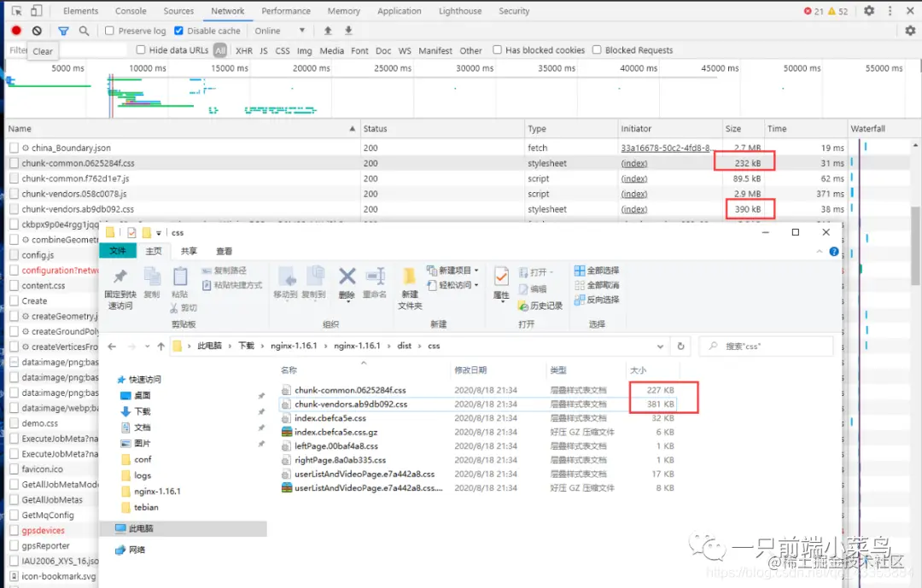The width and height of the screenshot is (922, 588).
Task: Check the Hide data URLs checkbox
Action: (141, 49)
